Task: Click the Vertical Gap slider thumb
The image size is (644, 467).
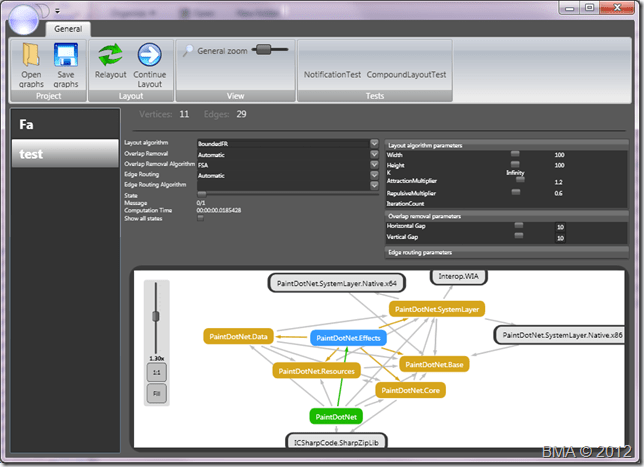Action: point(519,236)
